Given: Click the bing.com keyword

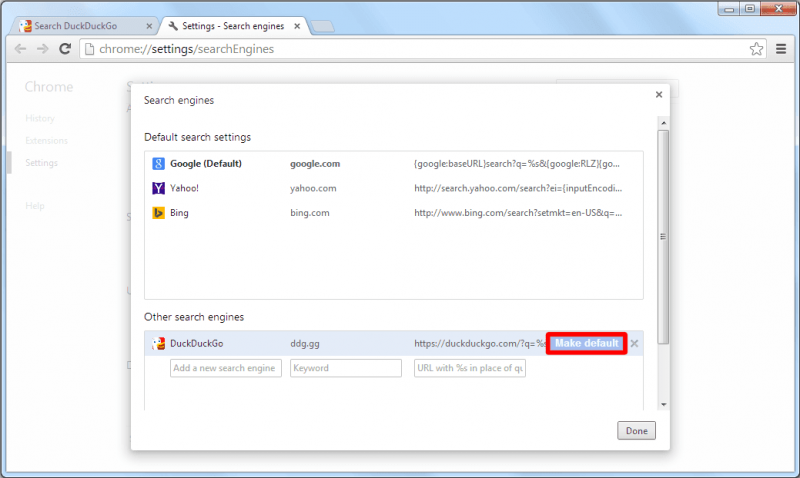Looking at the screenshot, I should pos(310,213).
